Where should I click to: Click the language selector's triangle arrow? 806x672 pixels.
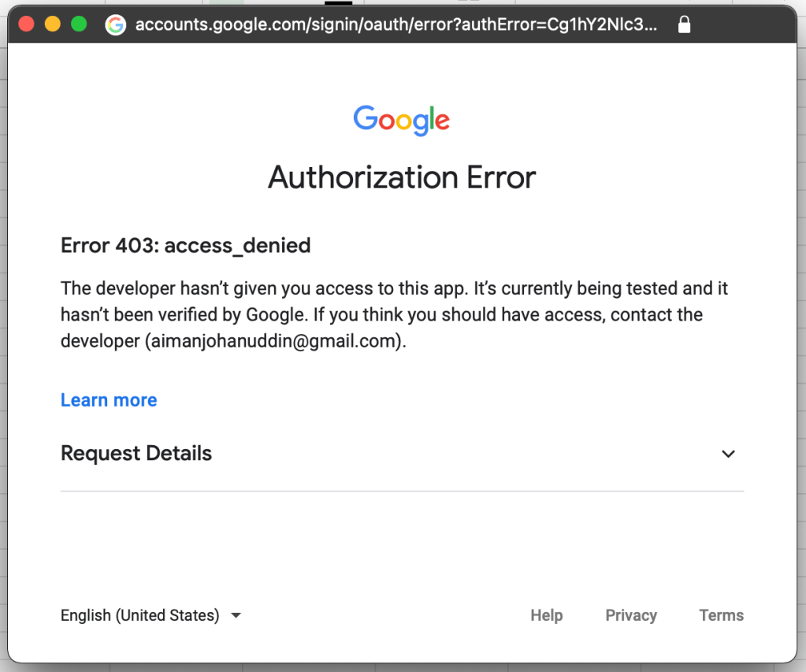(236, 615)
